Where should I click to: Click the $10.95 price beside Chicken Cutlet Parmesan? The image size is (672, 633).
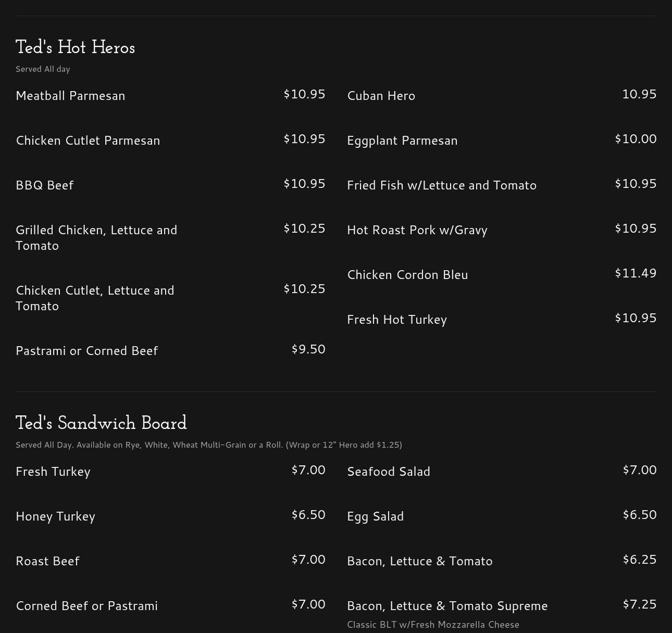pyautogui.click(x=304, y=139)
